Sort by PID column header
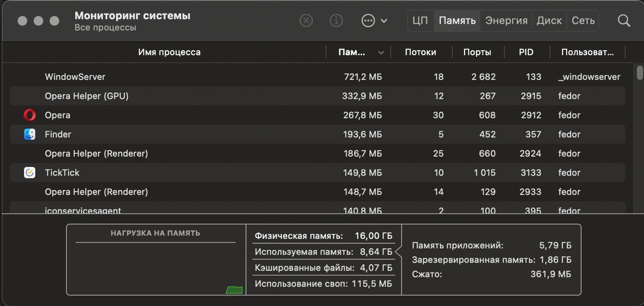This screenshot has width=644, height=306. [x=526, y=52]
